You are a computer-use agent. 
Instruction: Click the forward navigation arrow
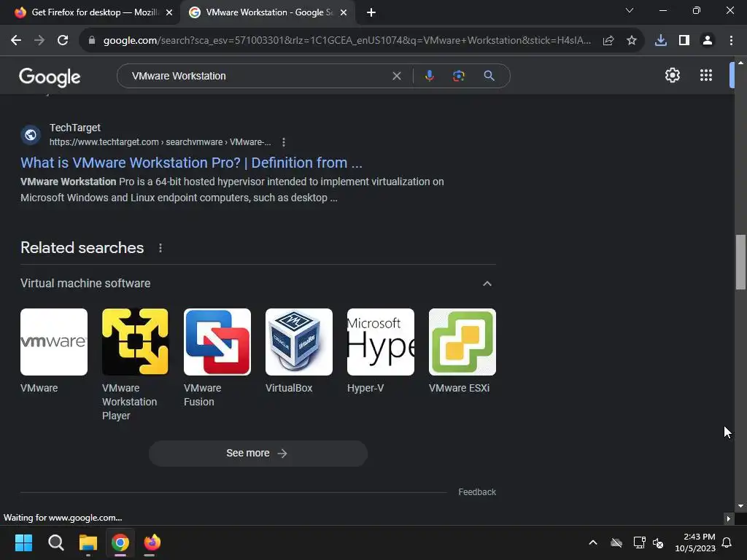point(39,41)
